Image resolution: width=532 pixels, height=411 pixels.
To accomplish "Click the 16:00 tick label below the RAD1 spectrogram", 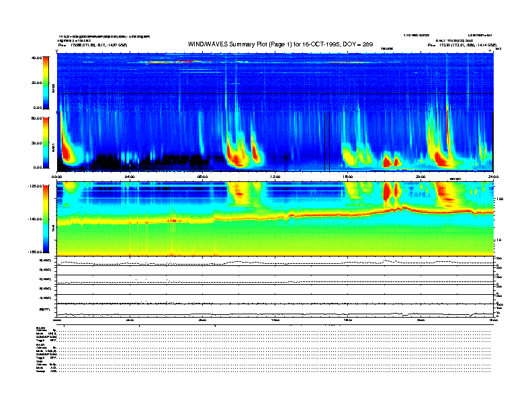I will tap(348, 177).
